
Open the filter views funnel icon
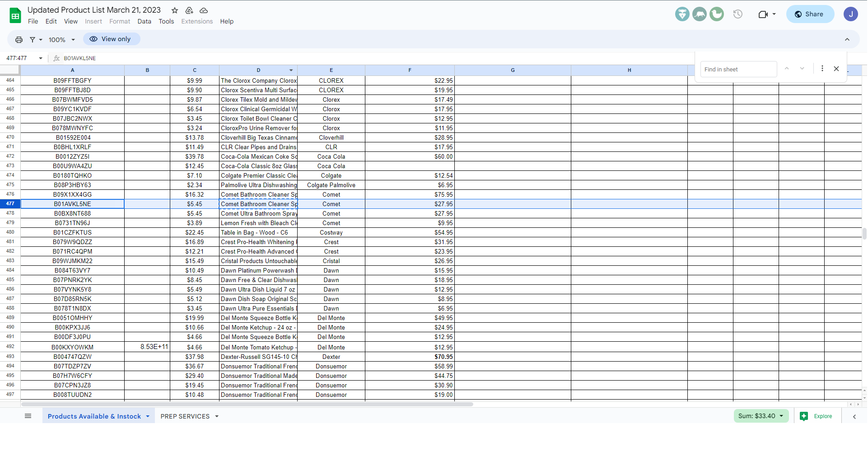point(33,40)
